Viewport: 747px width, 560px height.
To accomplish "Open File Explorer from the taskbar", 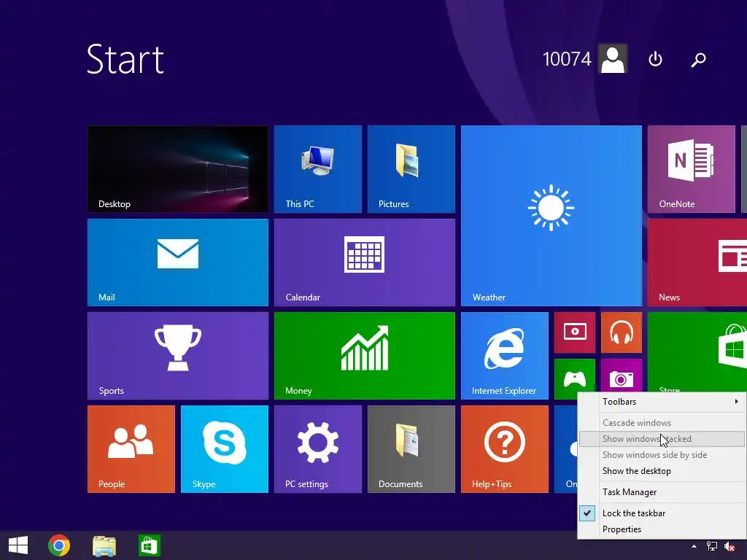I will [104, 545].
